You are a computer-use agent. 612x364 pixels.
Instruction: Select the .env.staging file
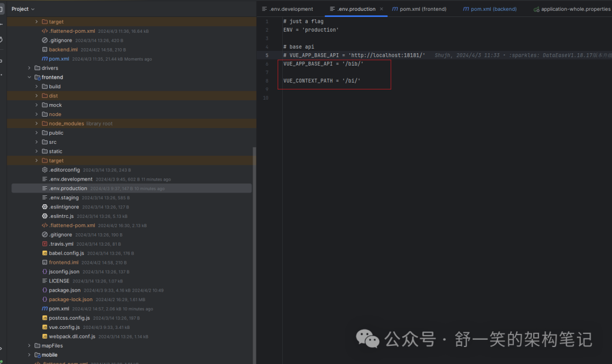click(x=63, y=198)
